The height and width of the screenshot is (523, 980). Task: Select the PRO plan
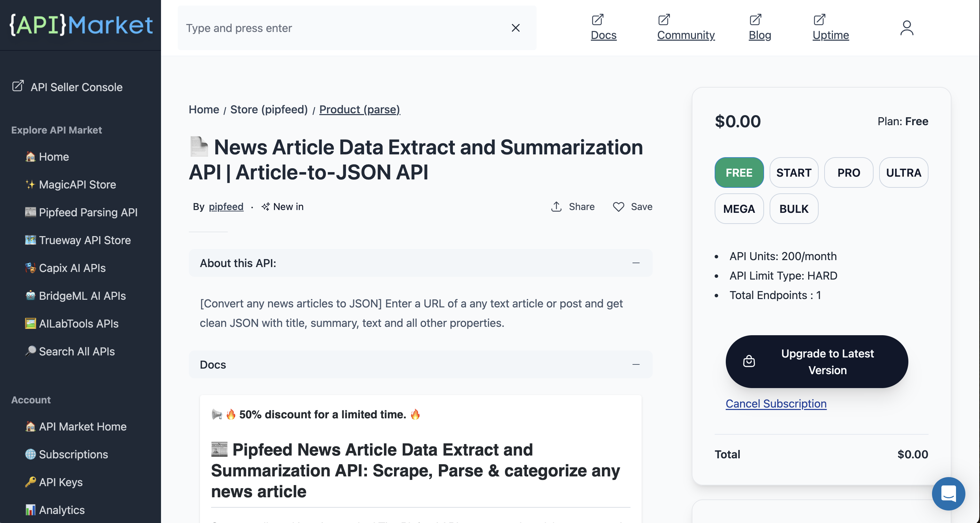[x=848, y=172]
